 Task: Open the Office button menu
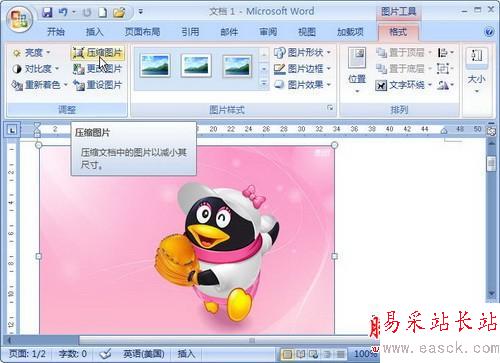20,19
